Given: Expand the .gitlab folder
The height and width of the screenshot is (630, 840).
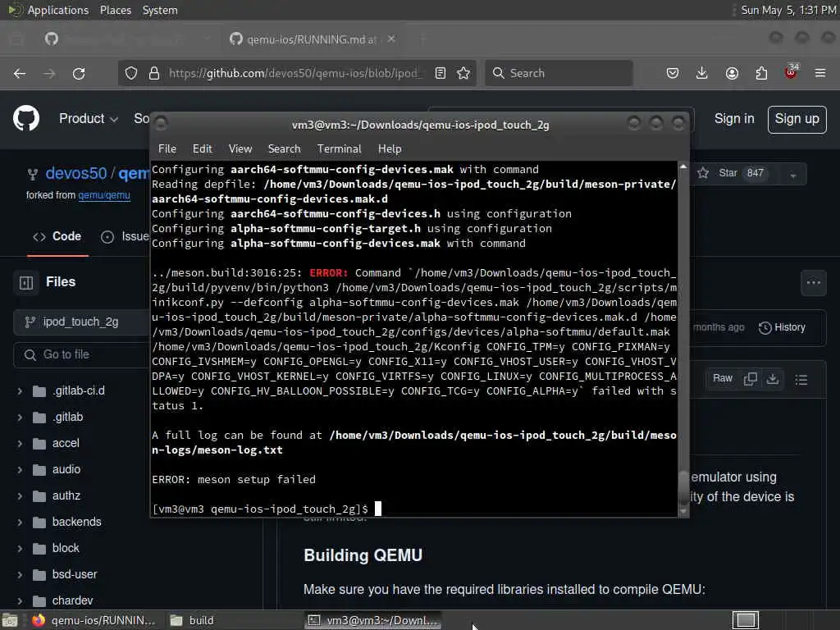Looking at the screenshot, I should (20, 418).
